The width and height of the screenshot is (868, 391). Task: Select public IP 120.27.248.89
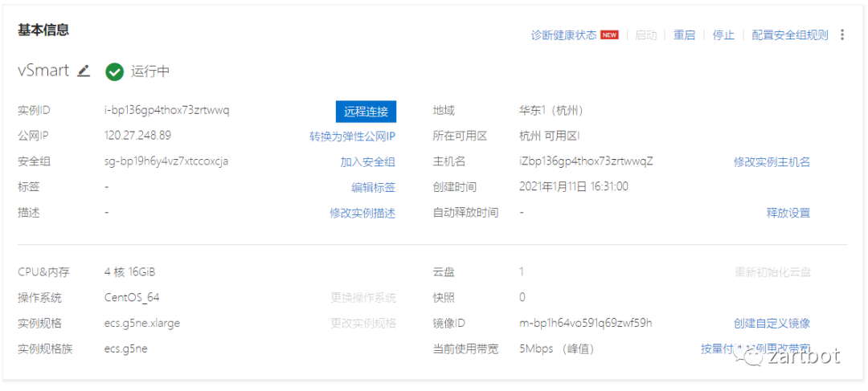coord(137,136)
